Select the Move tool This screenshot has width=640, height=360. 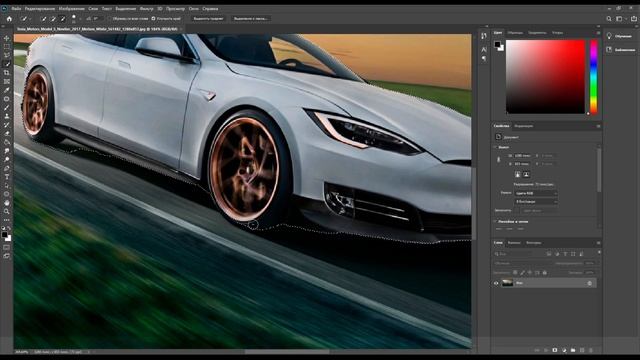[7, 38]
